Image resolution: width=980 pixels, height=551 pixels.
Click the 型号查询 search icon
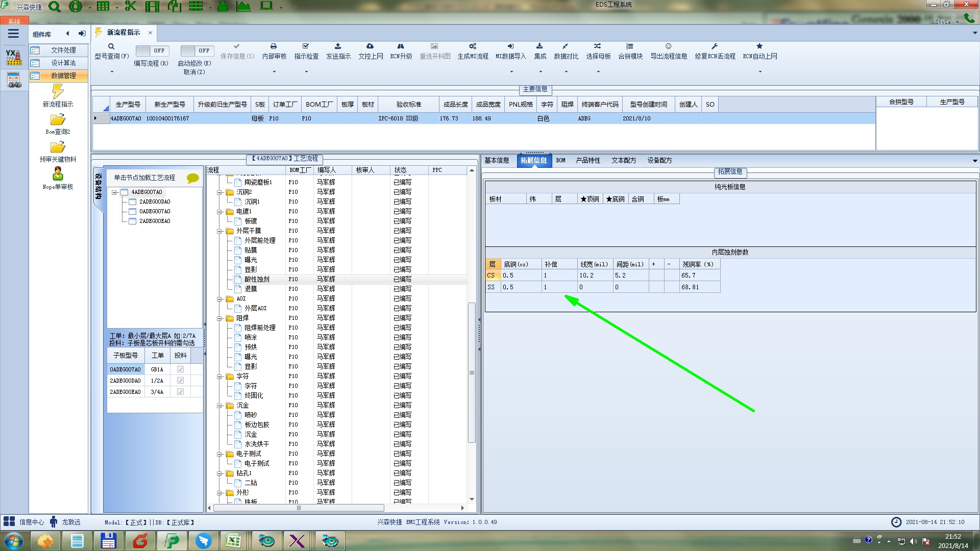coord(111,46)
